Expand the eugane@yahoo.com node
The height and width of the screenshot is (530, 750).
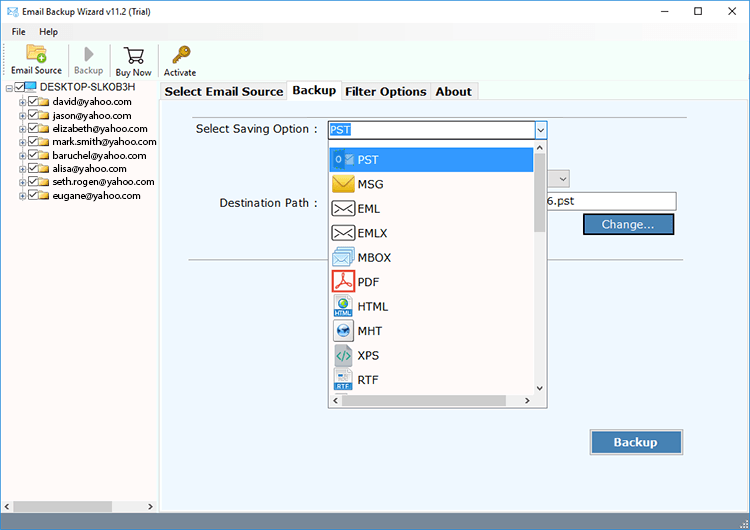[22, 196]
